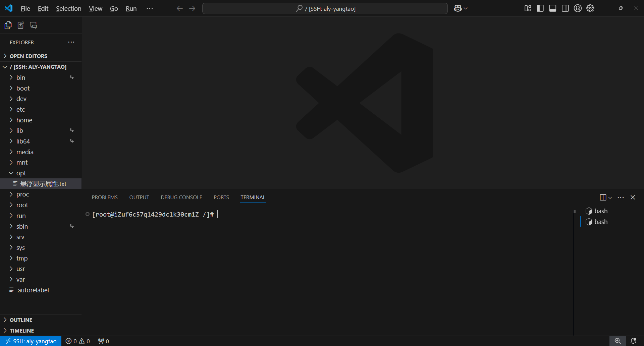Open errors and warnings status item

tap(78, 341)
